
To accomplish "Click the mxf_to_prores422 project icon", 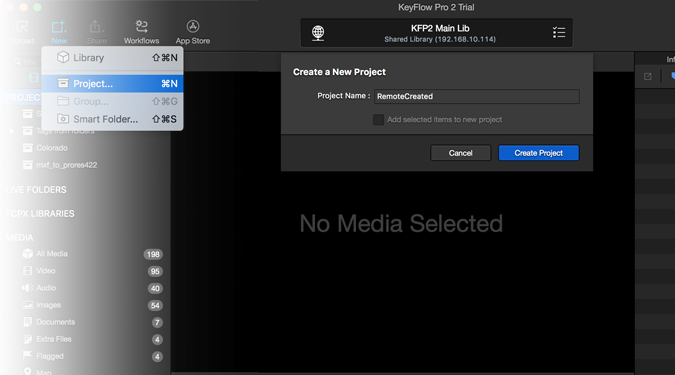I will [x=28, y=165].
